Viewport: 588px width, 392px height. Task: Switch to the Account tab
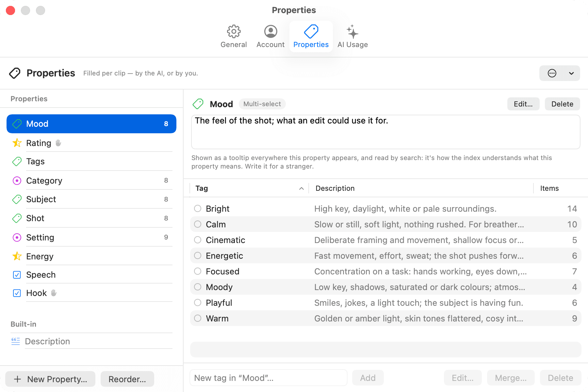pyautogui.click(x=270, y=37)
